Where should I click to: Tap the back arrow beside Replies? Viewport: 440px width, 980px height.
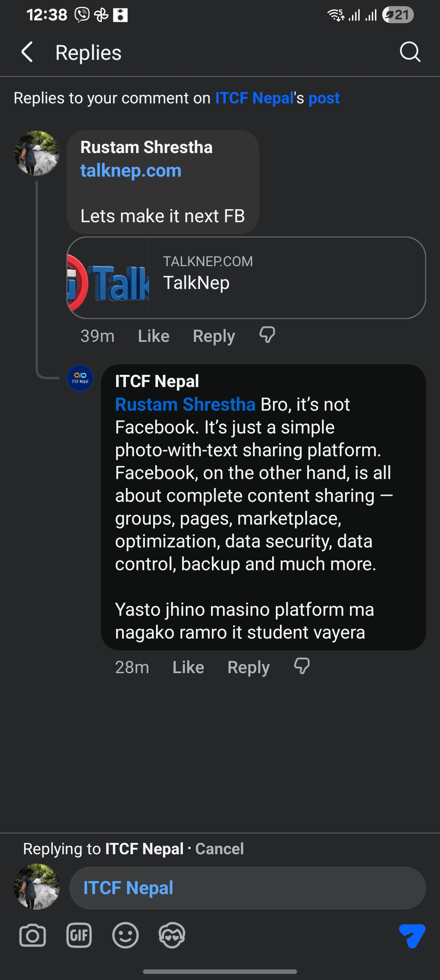[x=27, y=52]
